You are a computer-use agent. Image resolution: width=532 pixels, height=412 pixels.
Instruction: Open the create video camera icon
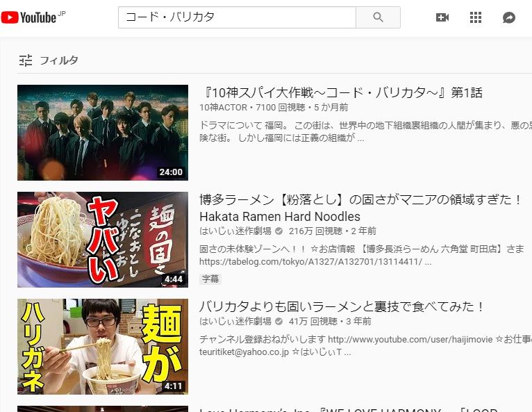click(x=442, y=17)
